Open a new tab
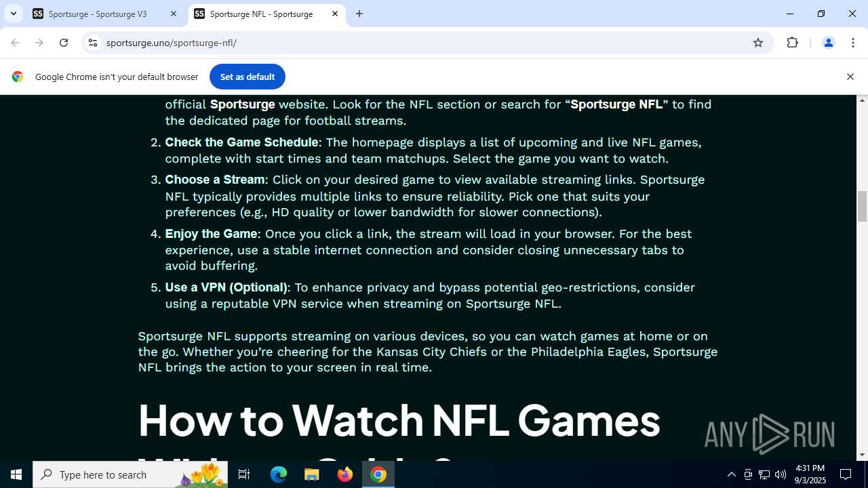The height and width of the screenshot is (488, 868). click(x=359, y=14)
